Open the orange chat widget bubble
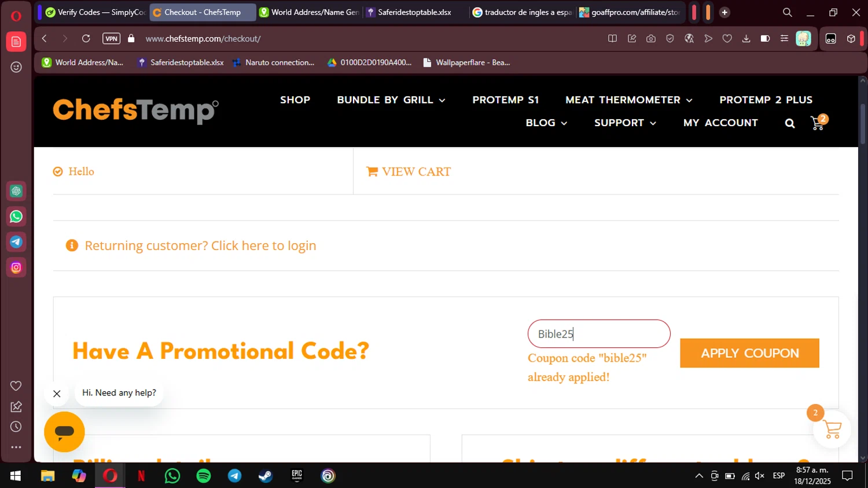Viewport: 868px width, 488px height. click(64, 432)
